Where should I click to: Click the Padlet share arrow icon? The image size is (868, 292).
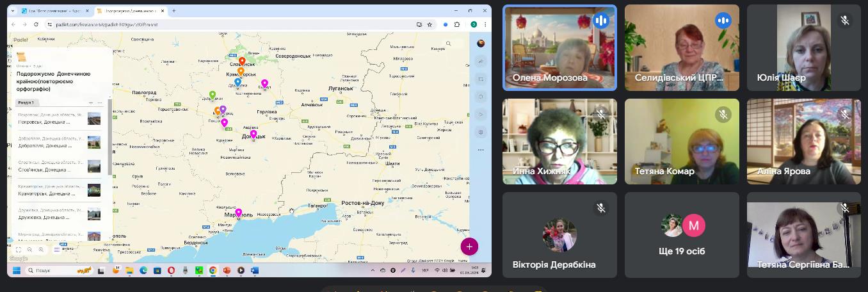tap(481, 62)
